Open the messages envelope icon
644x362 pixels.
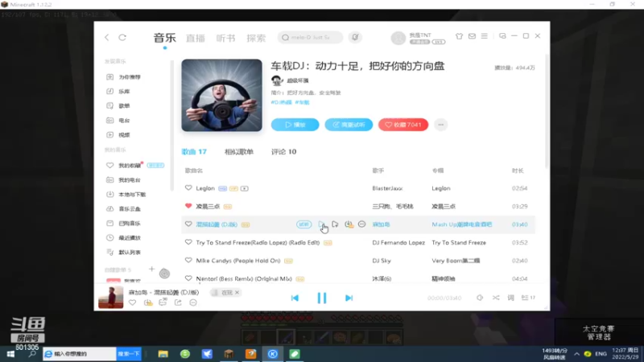472,36
